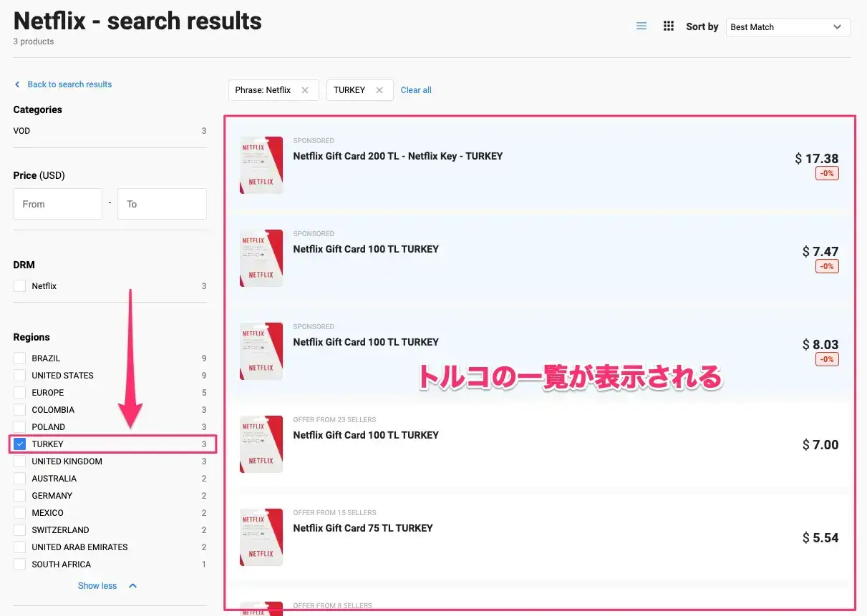Click the $ 7.00 price
Viewport: 867px width, 616px height.
tap(820, 445)
